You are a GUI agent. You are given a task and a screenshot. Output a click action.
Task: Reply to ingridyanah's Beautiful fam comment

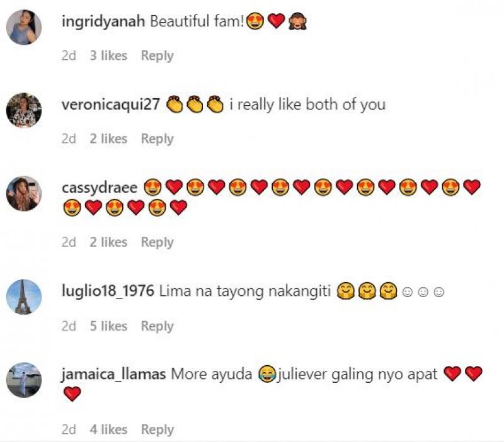[157, 56]
